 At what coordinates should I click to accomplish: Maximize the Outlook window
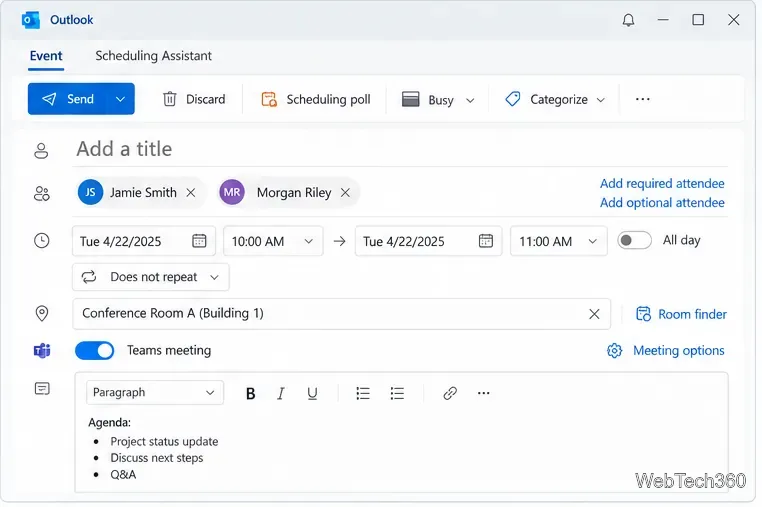698,20
